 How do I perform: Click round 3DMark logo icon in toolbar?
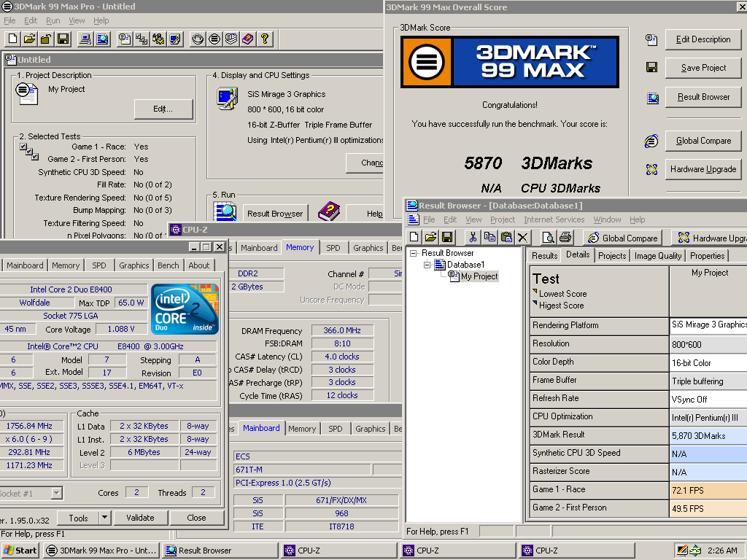(x=214, y=39)
